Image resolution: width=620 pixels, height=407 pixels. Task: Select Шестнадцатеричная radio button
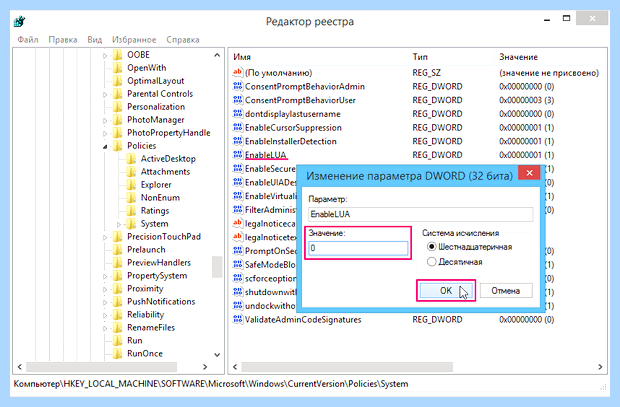(431, 247)
